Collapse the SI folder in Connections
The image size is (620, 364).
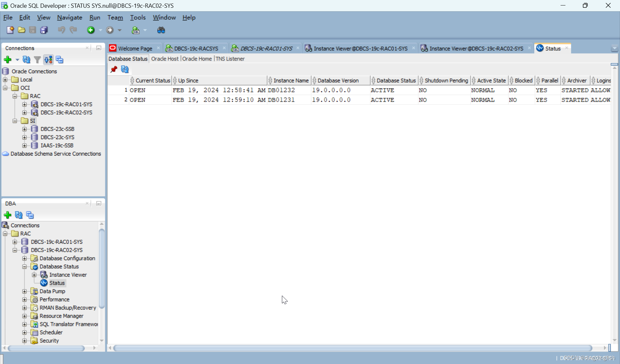15,121
